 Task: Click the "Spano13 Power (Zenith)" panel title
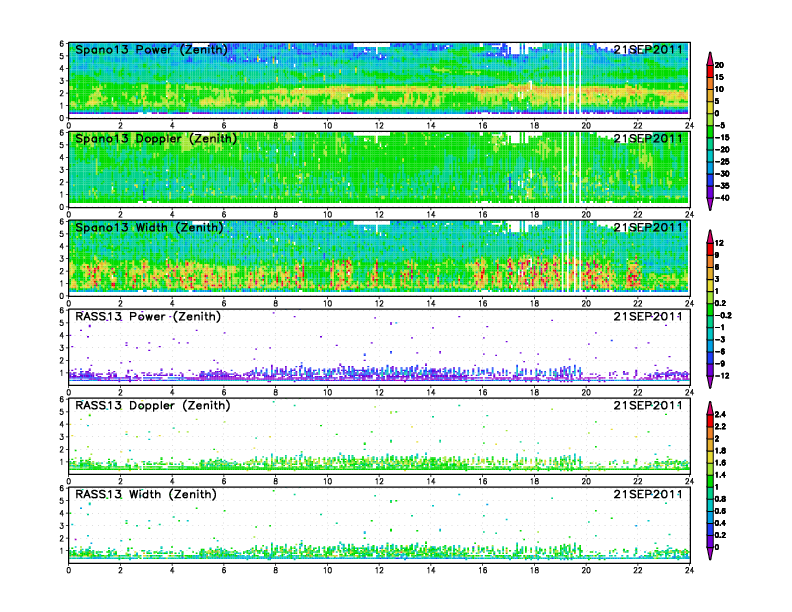152,49
